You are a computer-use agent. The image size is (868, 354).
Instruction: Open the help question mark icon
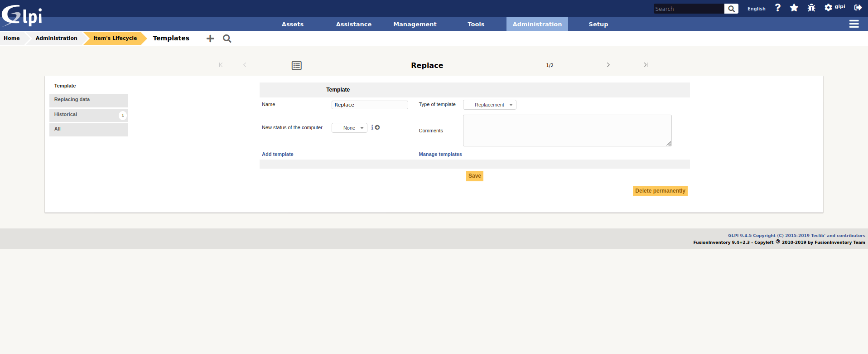click(x=778, y=8)
